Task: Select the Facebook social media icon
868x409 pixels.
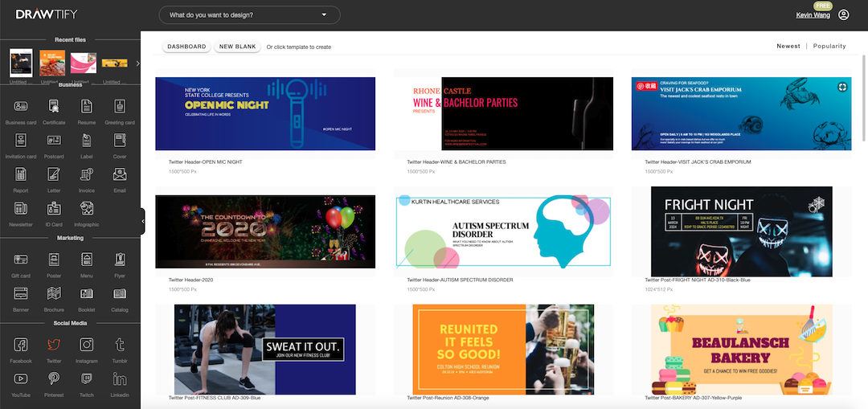Action: click(20, 345)
